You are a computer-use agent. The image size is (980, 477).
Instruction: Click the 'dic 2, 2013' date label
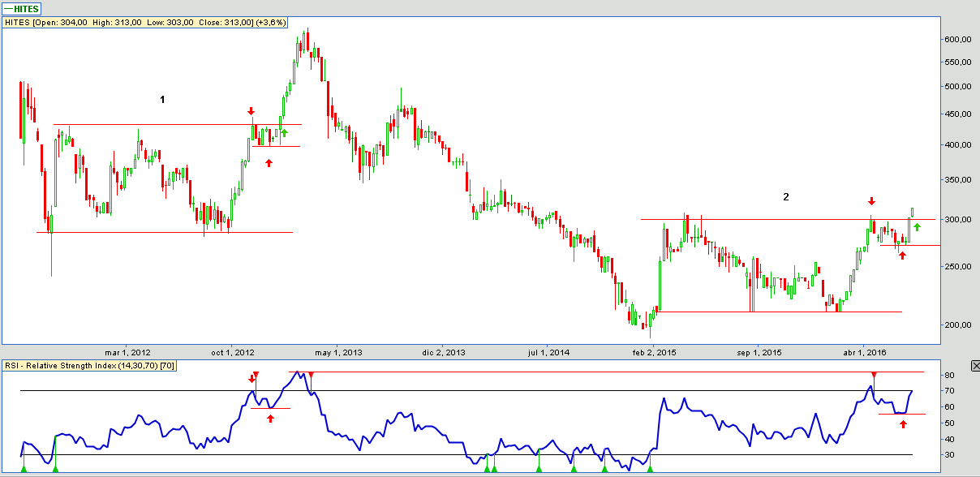coord(443,352)
